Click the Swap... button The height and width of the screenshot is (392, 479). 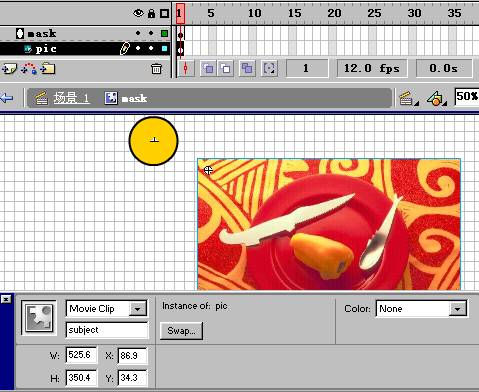(x=181, y=331)
